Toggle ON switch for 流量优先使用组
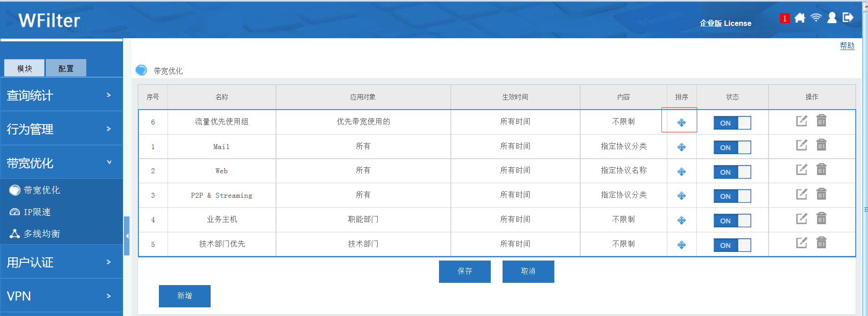868x316 pixels. click(x=732, y=123)
